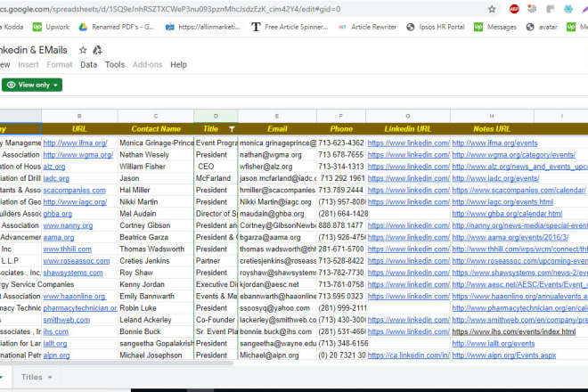Open the Messages bookmark
The height and width of the screenshot is (392, 588).
495,27
